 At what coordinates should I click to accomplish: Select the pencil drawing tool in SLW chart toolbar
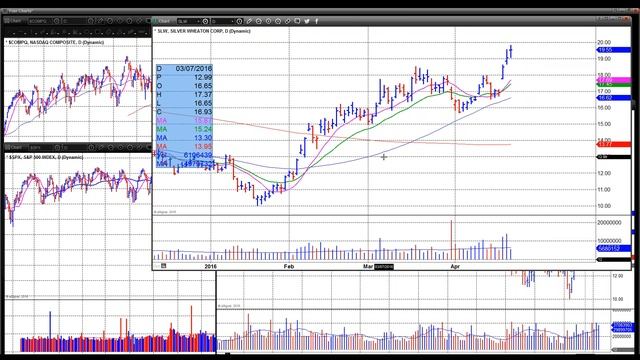coord(249,21)
